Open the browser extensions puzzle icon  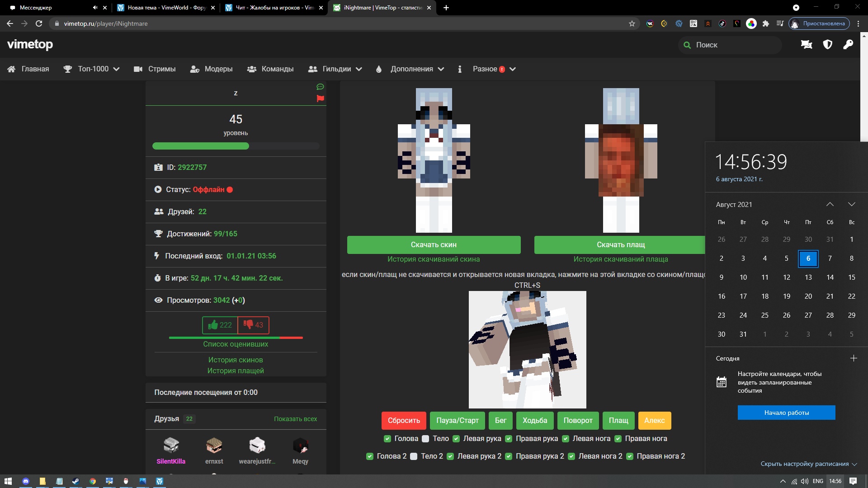pos(765,23)
